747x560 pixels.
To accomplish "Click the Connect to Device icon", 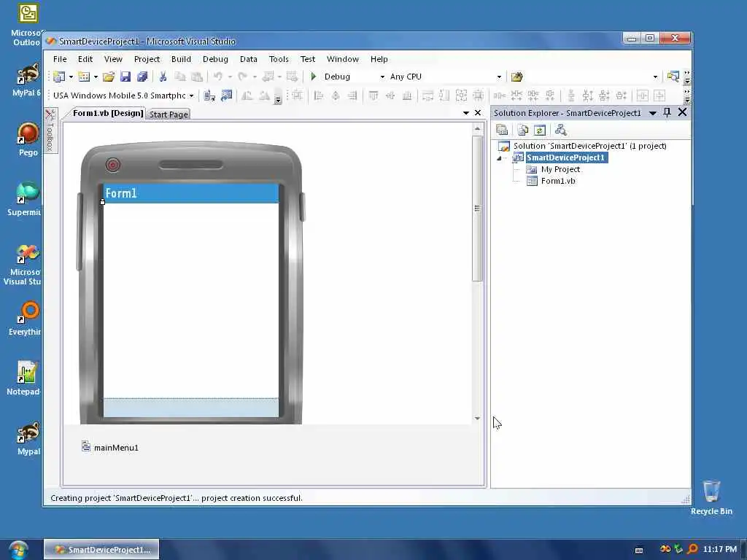I will click(x=209, y=96).
